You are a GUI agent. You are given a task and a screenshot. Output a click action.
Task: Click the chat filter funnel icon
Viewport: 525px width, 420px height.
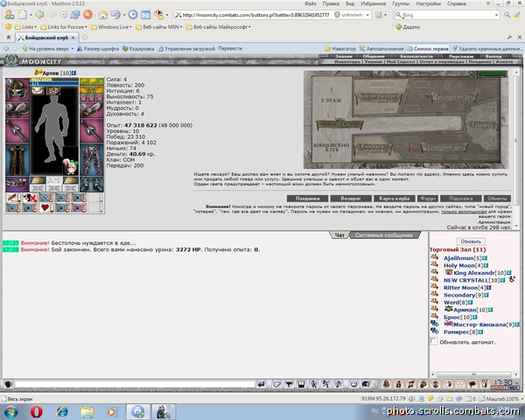[290, 384]
